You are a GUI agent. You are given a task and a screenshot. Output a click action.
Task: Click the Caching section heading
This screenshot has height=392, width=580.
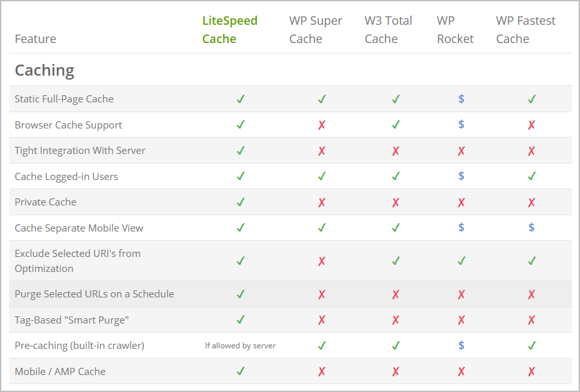pos(44,70)
